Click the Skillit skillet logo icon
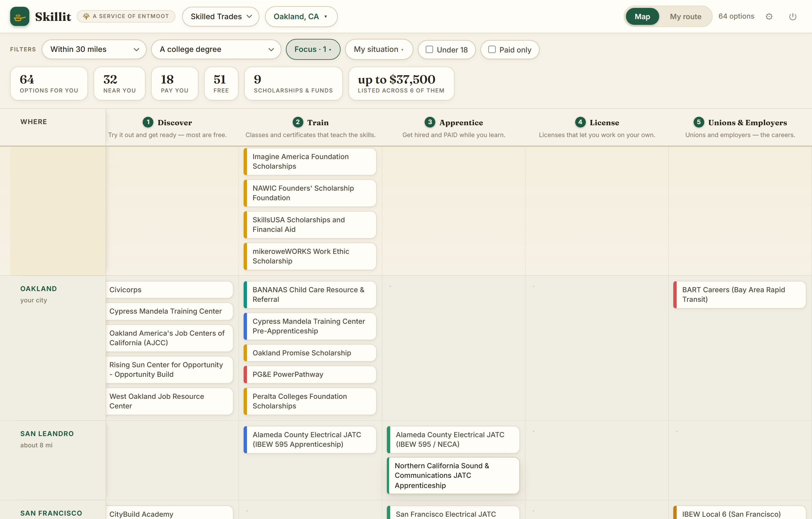This screenshot has height=519, width=812. coord(19,16)
